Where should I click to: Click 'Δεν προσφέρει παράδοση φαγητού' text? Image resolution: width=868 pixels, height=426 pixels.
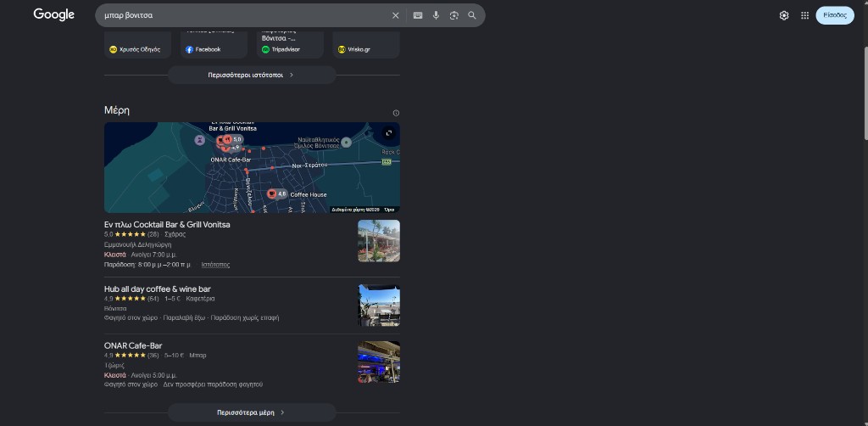pyautogui.click(x=213, y=384)
